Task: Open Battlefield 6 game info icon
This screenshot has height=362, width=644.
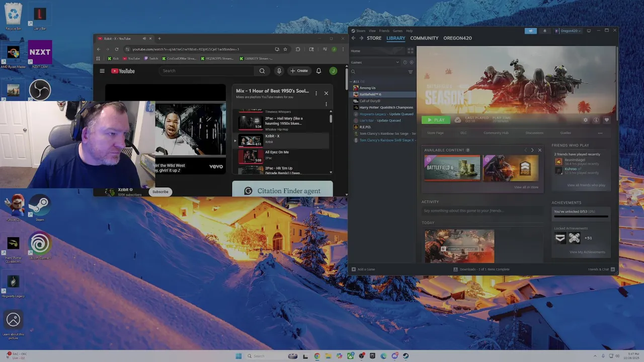Action: pyautogui.click(x=596, y=120)
